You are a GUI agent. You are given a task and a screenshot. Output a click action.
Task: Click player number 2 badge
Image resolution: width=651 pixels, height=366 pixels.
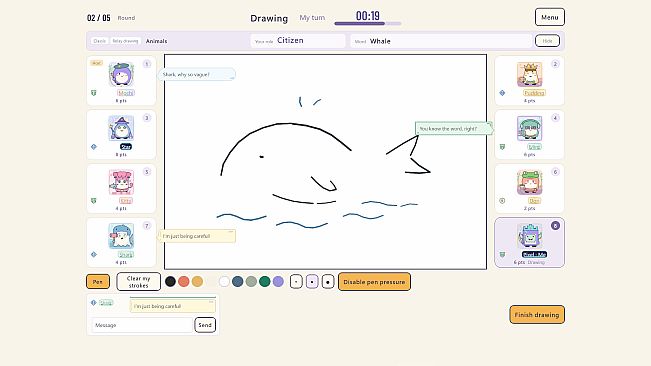point(555,64)
